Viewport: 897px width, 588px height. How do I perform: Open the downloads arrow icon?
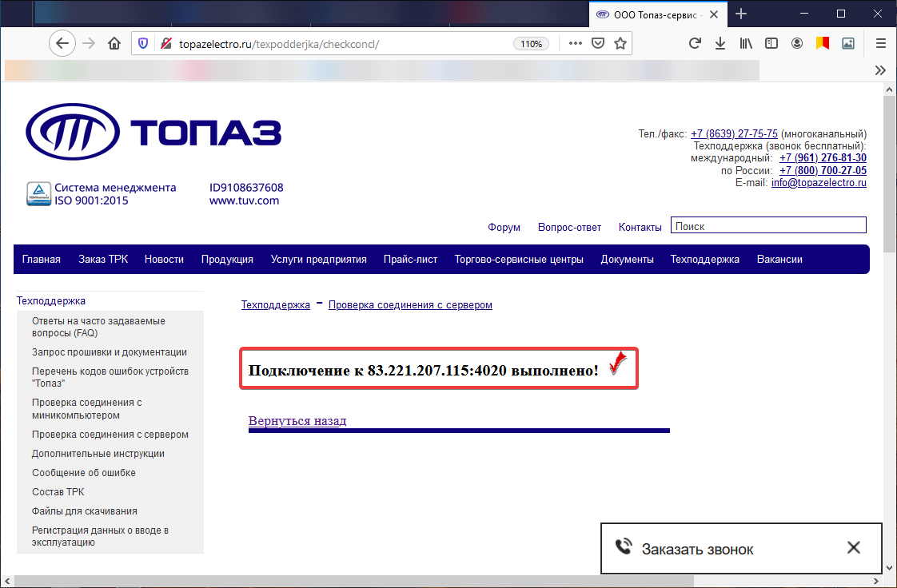point(720,43)
